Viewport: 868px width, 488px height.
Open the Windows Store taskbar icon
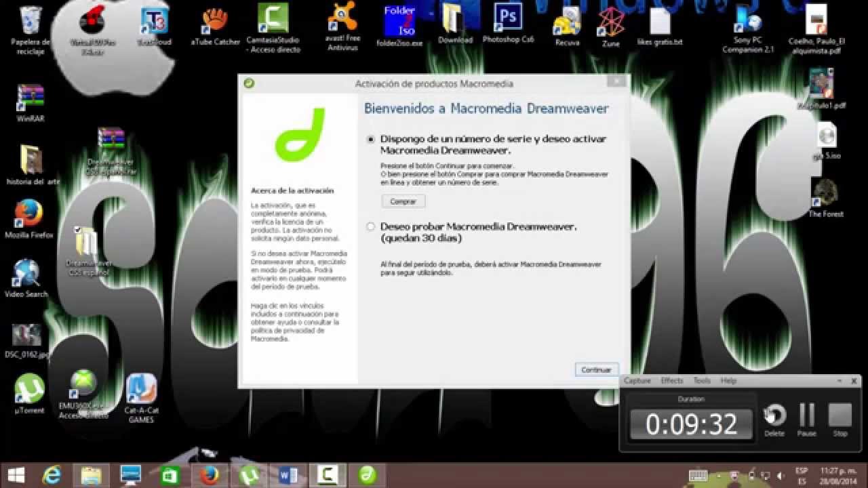169,475
